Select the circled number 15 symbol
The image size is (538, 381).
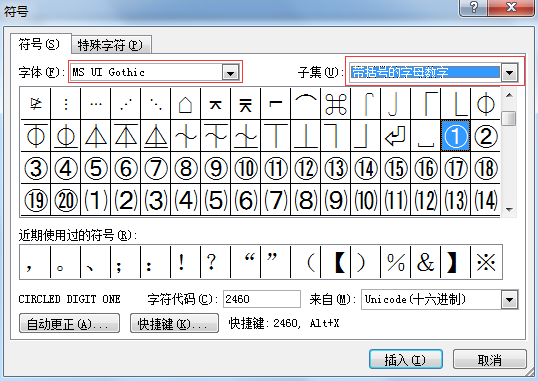click(x=396, y=168)
